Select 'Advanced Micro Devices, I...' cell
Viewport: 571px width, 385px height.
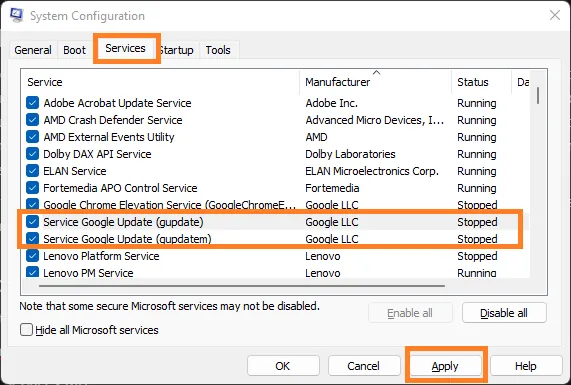374,120
